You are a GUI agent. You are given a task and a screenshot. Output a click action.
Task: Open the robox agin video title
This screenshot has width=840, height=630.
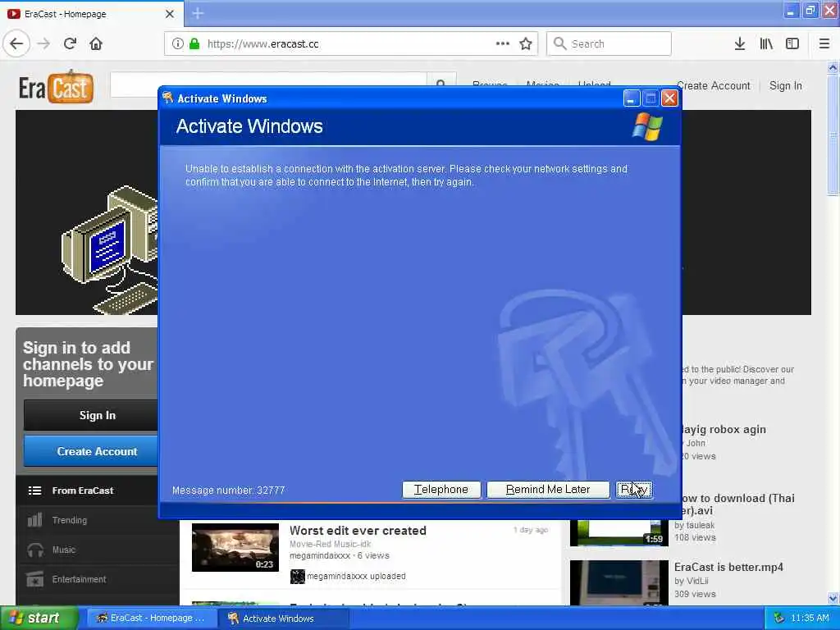(724, 429)
